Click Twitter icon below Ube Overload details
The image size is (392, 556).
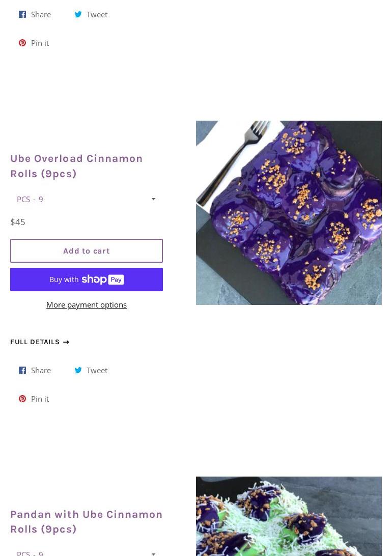pos(78,370)
